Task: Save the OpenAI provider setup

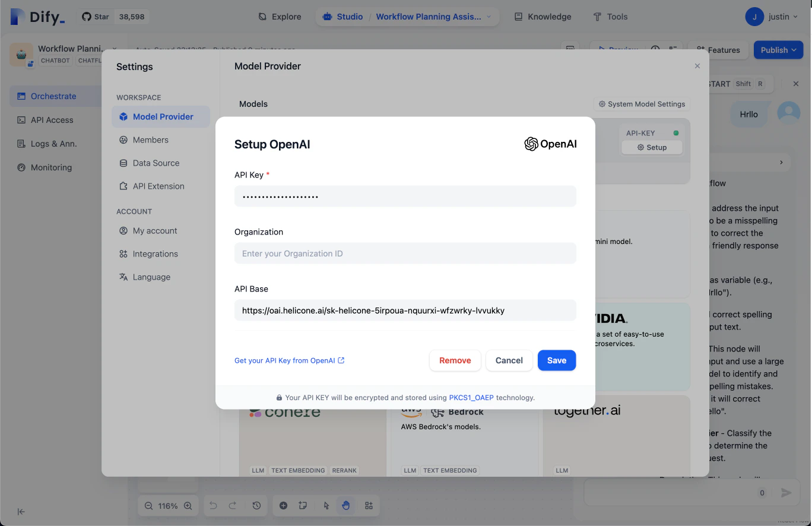Action: 556,360
